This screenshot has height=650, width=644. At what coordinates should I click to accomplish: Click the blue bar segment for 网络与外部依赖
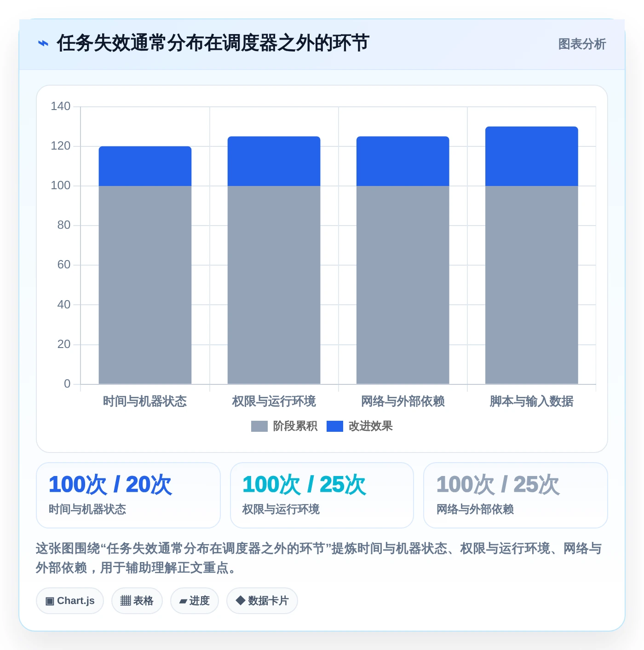click(x=402, y=161)
